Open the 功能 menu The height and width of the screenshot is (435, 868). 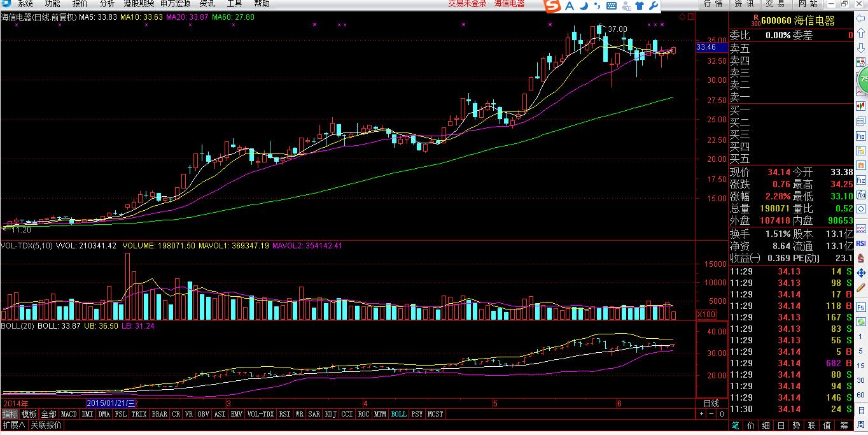click(53, 4)
